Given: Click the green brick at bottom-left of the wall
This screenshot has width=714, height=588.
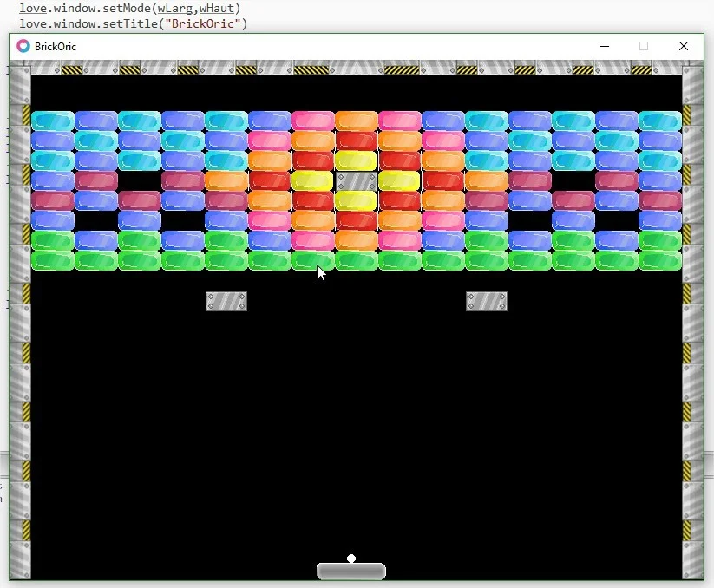Looking at the screenshot, I should [x=53, y=261].
